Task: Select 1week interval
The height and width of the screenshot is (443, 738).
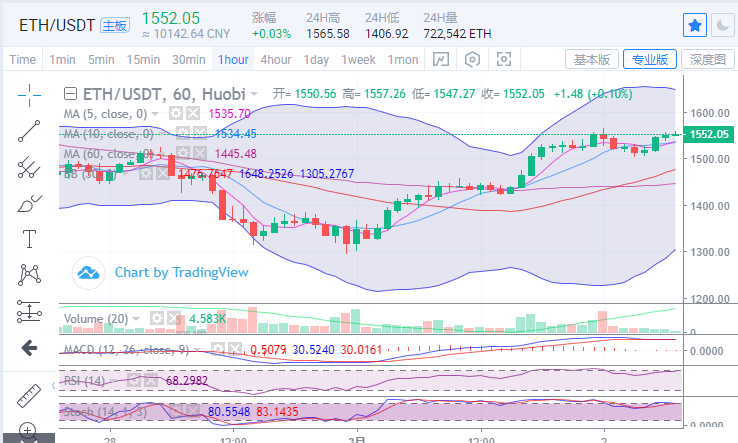Action: tap(358, 60)
